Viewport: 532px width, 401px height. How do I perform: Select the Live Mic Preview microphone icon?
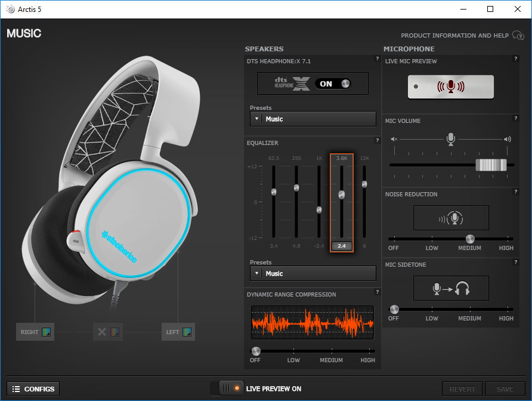[450, 87]
